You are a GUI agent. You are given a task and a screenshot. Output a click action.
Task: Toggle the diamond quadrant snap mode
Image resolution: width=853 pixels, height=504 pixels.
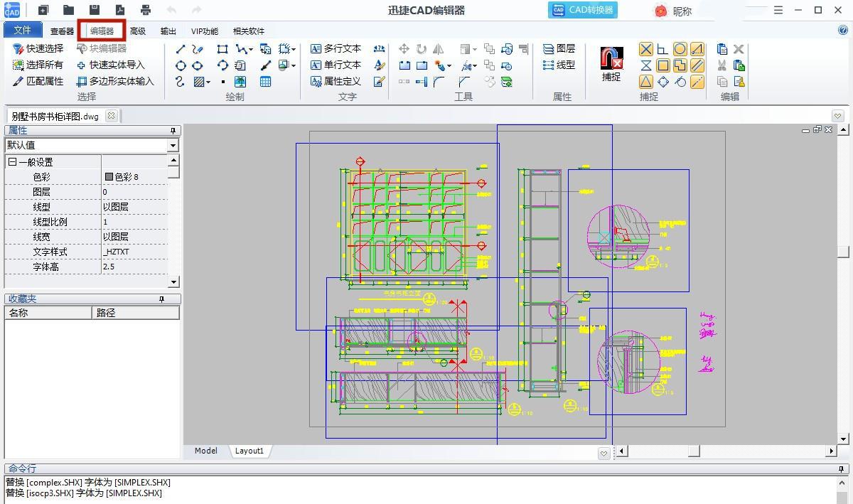662,82
